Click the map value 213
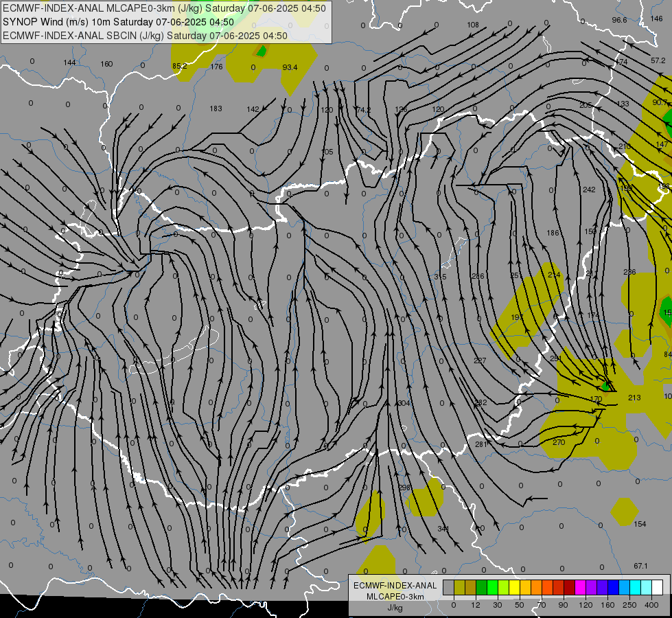This screenshot has width=672, height=618. click(634, 398)
